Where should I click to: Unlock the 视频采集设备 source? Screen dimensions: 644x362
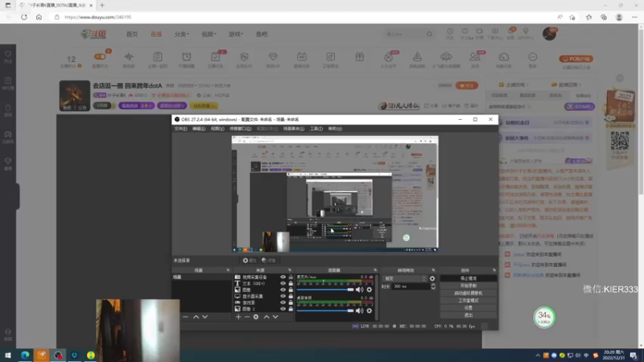pos(291,277)
